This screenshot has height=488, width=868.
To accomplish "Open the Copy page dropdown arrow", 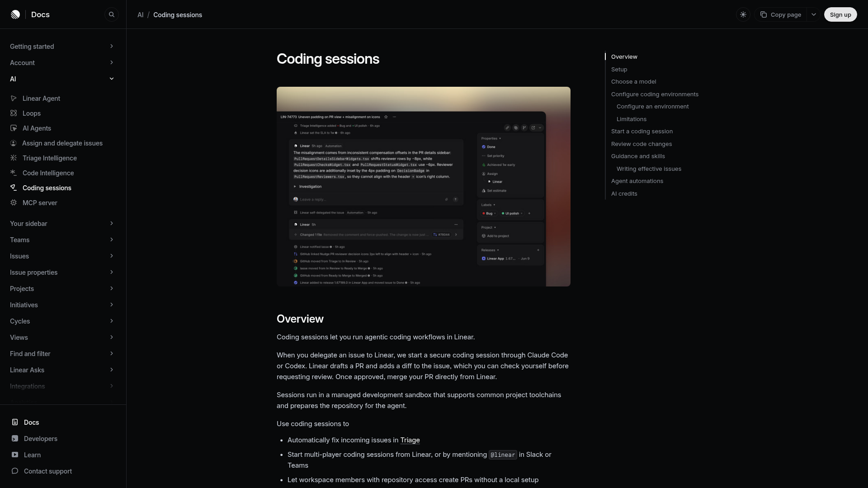I will coord(814,14).
